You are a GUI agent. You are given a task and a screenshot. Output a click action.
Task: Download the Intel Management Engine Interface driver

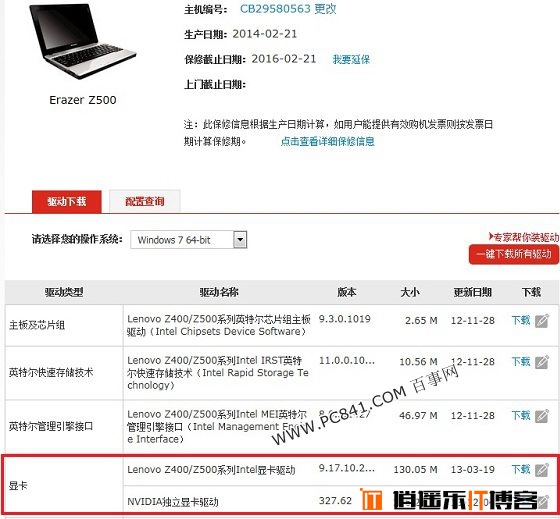(x=521, y=415)
